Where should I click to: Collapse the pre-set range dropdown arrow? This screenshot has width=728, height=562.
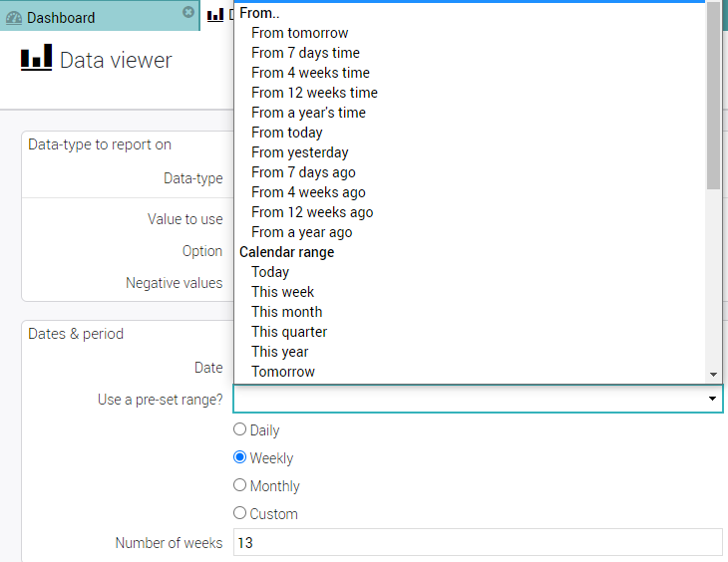coord(712,399)
